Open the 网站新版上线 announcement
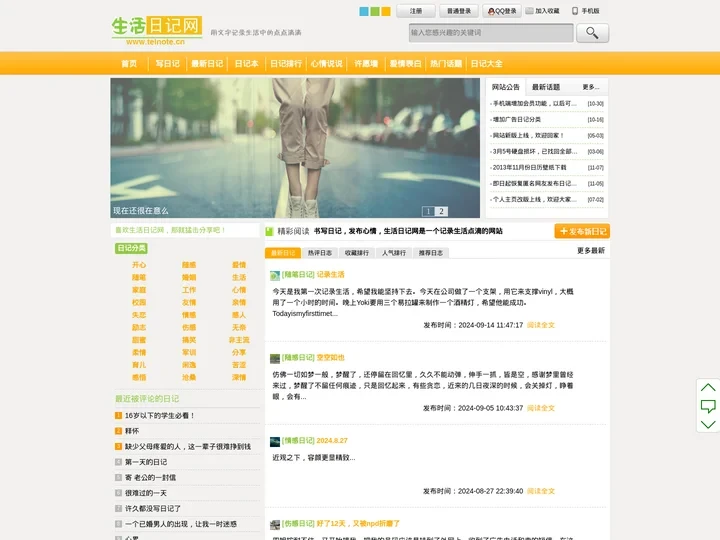The height and width of the screenshot is (540, 720). click(528, 135)
